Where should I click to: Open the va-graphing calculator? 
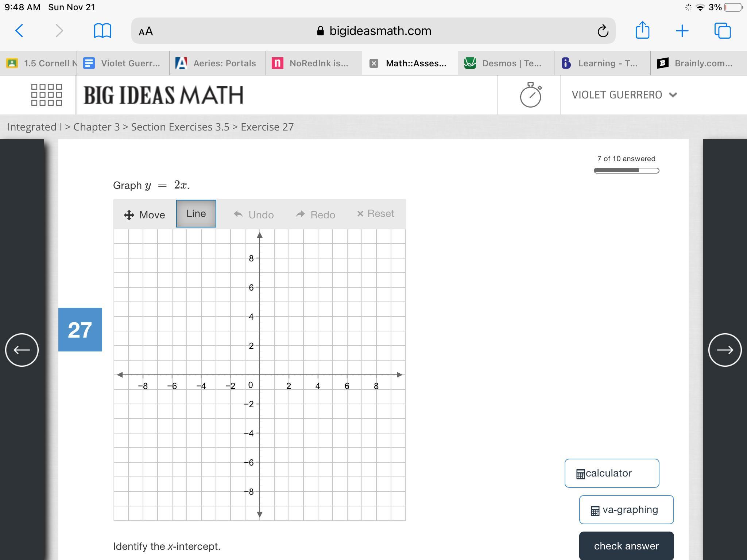point(626,510)
